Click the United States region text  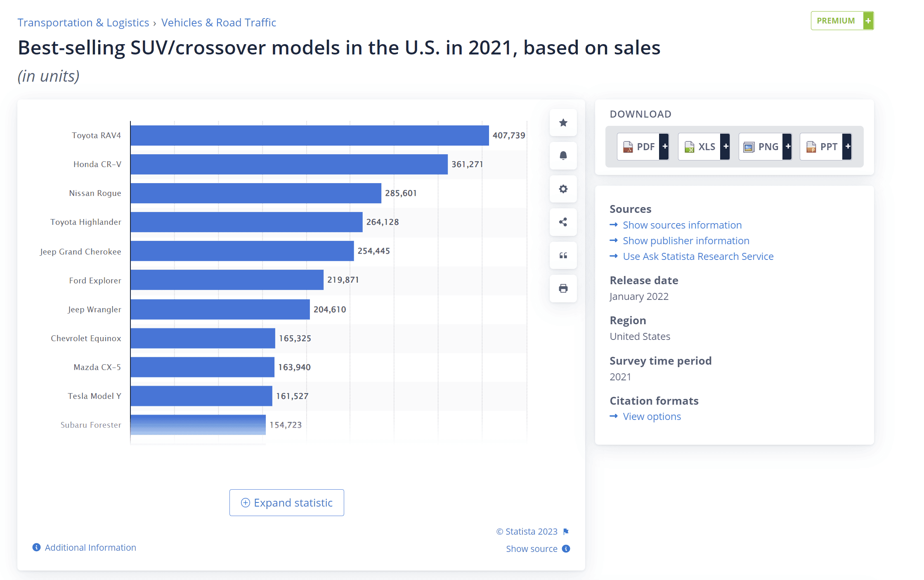tap(640, 336)
